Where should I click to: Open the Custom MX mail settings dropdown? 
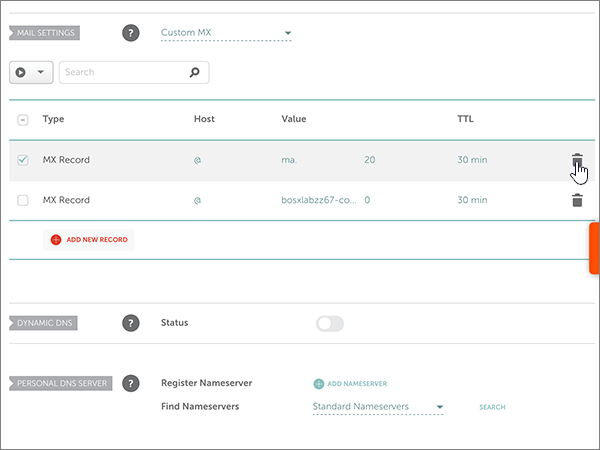[x=226, y=33]
